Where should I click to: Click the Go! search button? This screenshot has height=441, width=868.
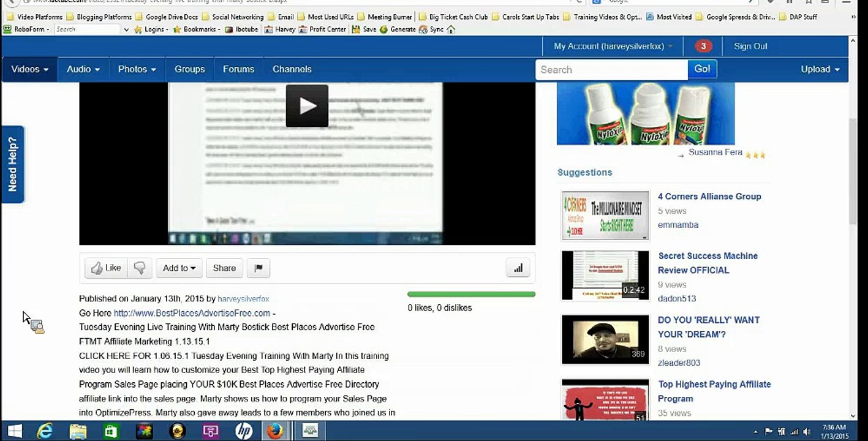pyautogui.click(x=702, y=69)
